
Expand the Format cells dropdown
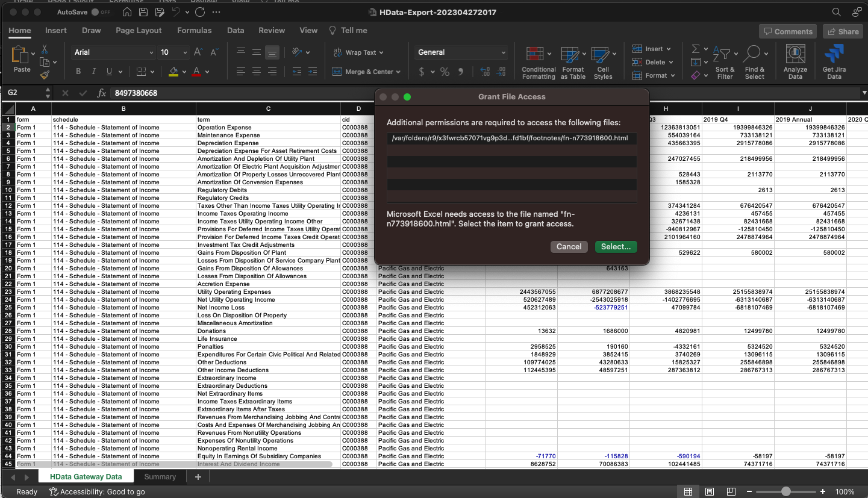(x=673, y=76)
